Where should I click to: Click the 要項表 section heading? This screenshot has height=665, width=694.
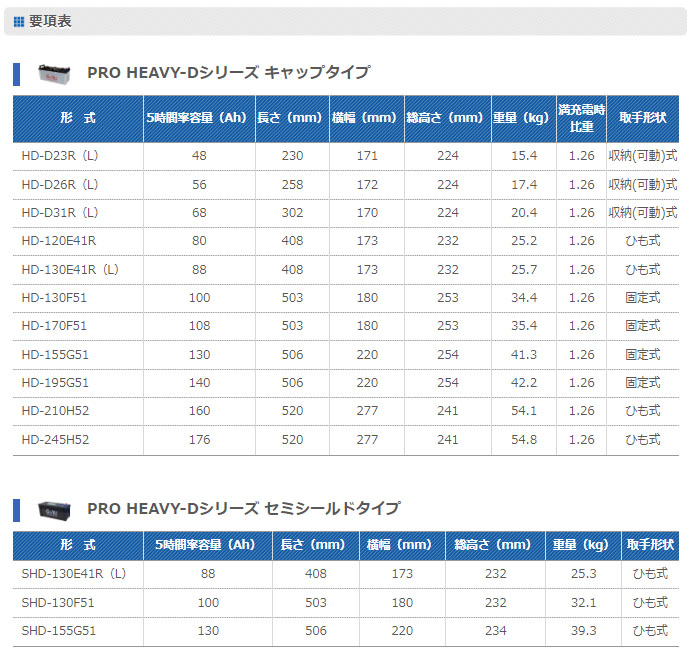click(50, 21)
